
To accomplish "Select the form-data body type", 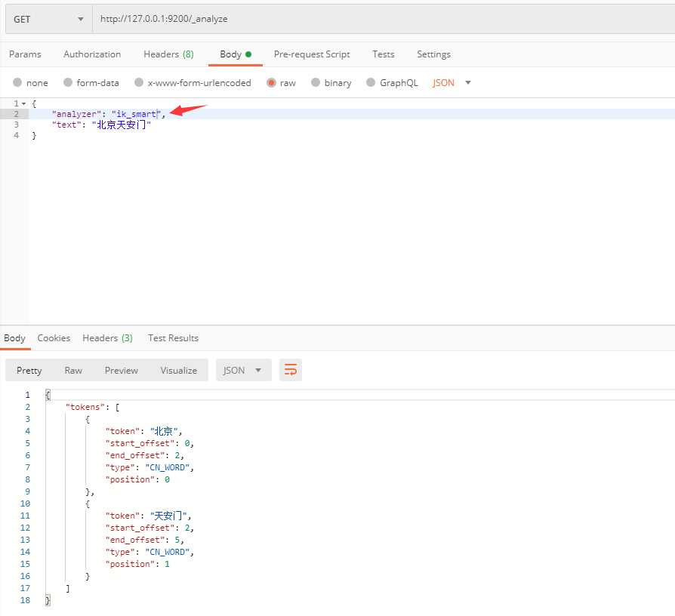I will [x=91, y=82].
